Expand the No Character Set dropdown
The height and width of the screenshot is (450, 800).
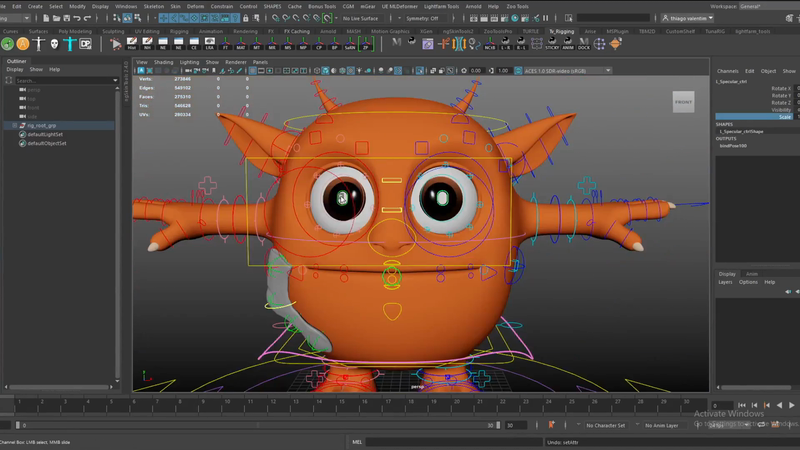[608, 425]
